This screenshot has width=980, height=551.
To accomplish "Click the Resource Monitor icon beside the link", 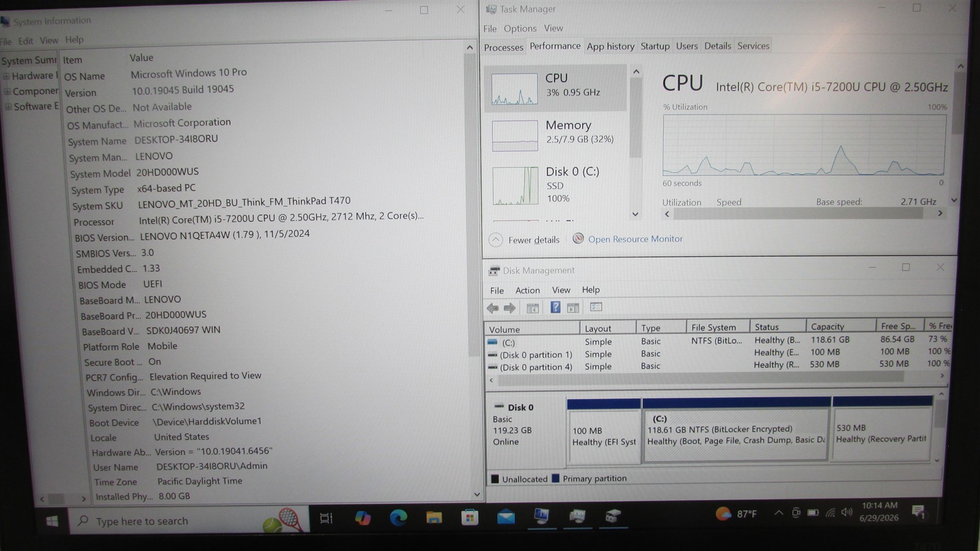I will tap(578, 238).
